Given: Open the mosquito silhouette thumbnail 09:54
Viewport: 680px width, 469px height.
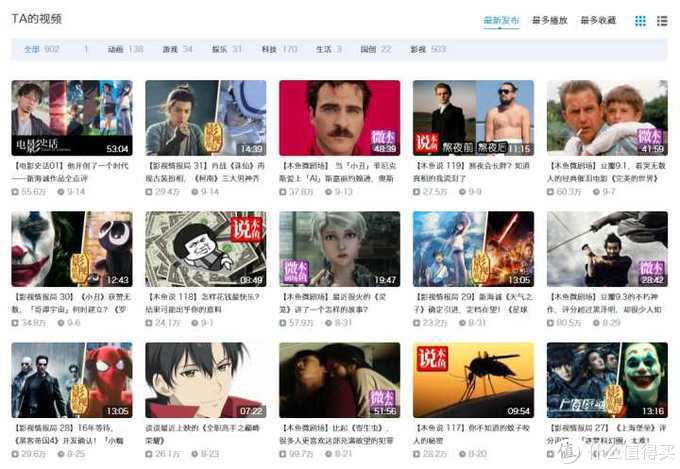Looking at the screenshot, I should (x=473, y=380).
